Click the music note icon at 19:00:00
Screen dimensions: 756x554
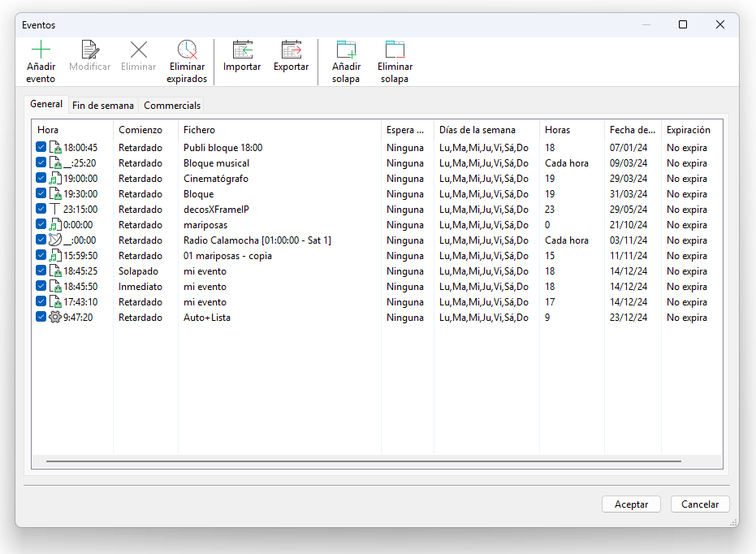point(55,179)
